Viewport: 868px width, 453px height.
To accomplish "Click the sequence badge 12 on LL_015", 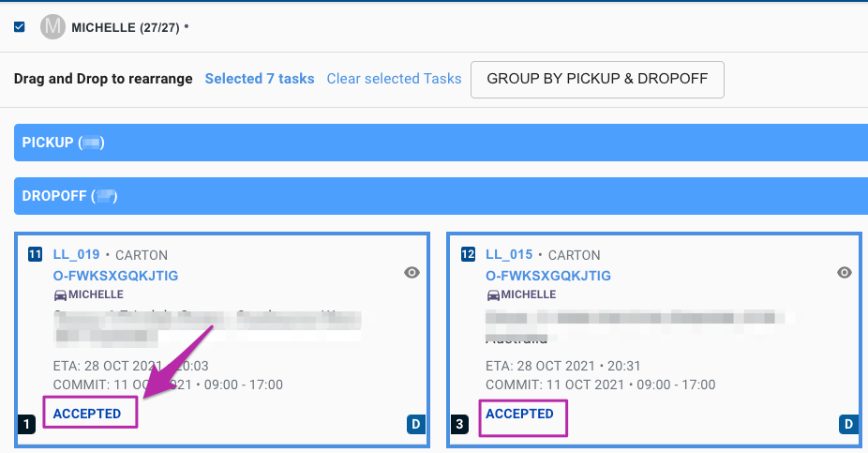I will coord(468,254).
